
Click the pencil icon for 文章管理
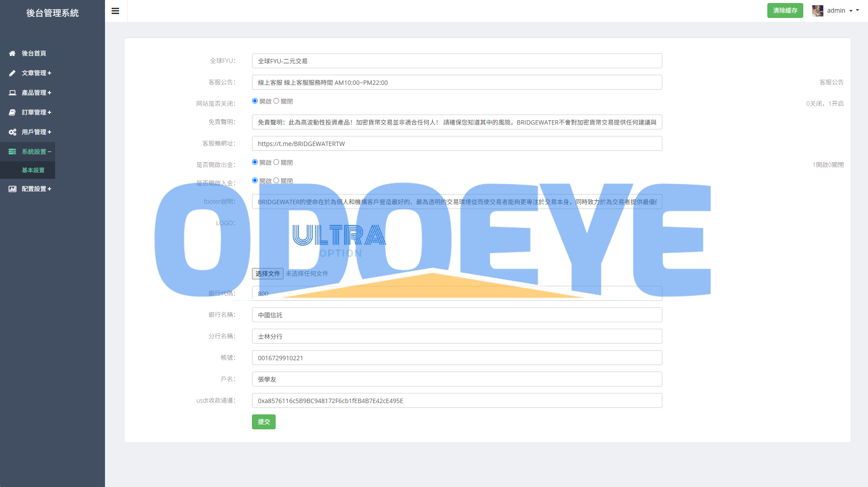12,73
